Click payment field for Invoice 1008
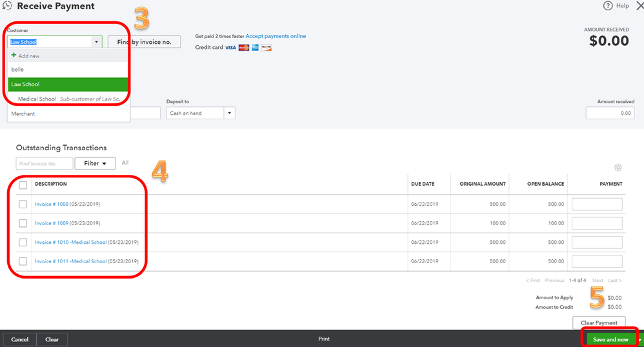This screenshot has height=347, width=644. tap(597, 204)
